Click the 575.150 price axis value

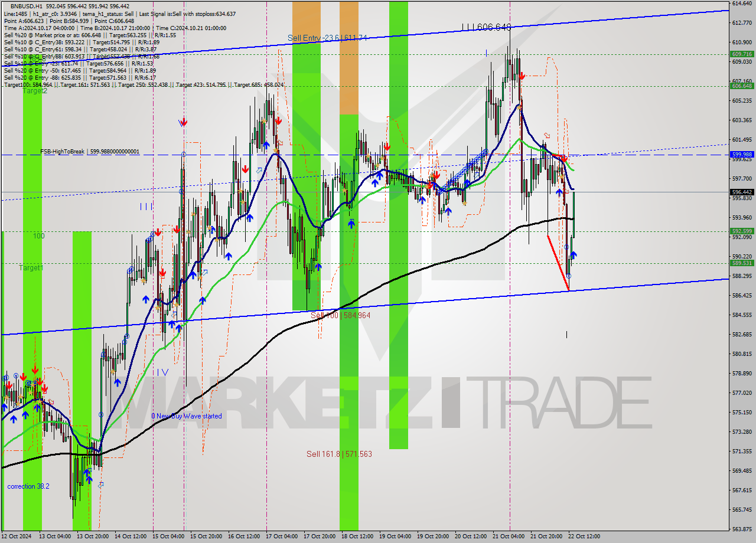tap(742, 412)
